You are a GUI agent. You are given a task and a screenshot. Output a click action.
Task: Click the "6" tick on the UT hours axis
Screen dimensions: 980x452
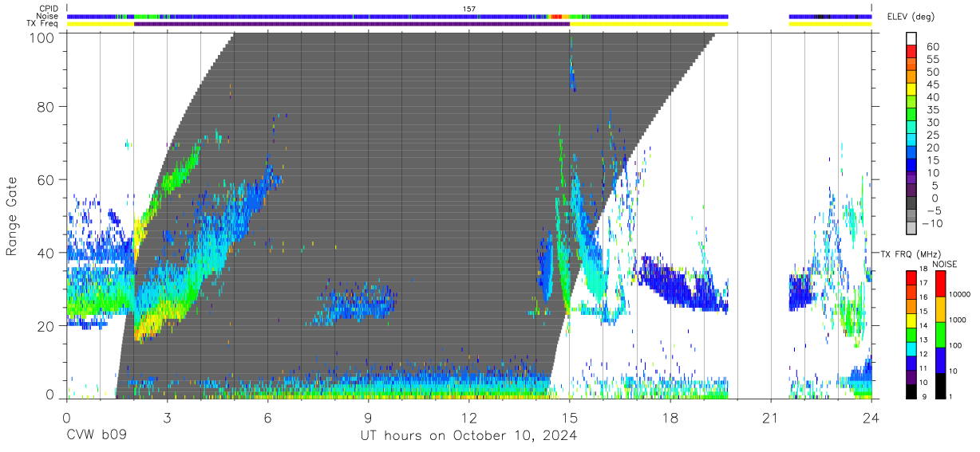pyautogui.click(x=268, y=417)
